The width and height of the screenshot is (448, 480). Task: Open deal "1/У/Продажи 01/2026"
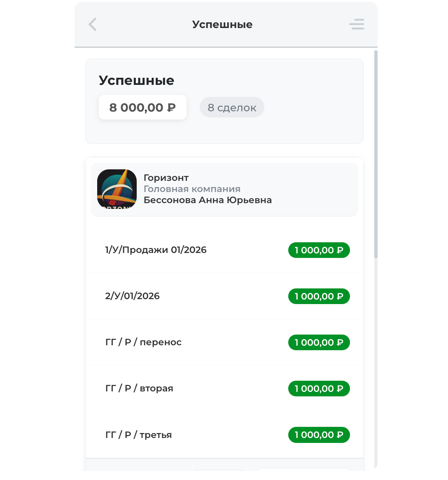pyautogui.click(x=156, y=250)
